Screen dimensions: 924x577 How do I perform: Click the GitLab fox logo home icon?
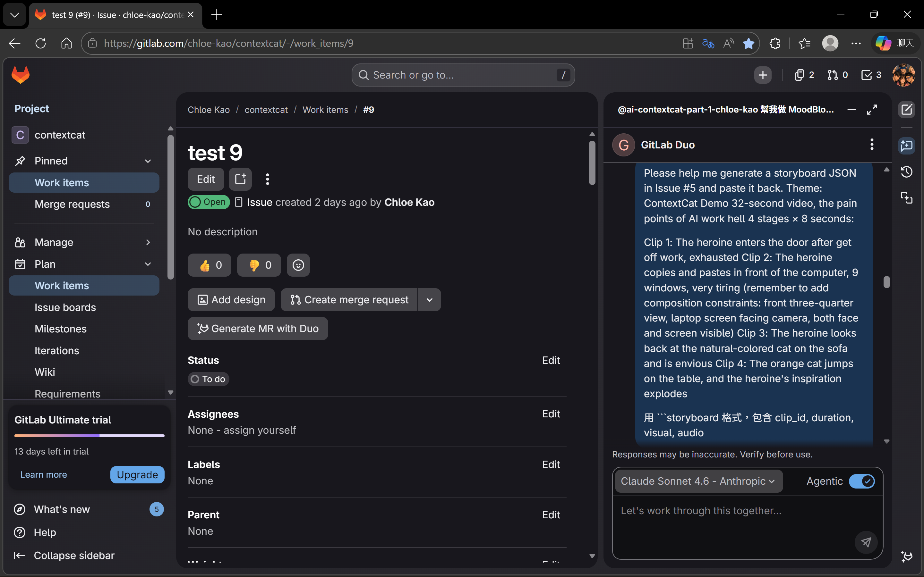[21, 75]
